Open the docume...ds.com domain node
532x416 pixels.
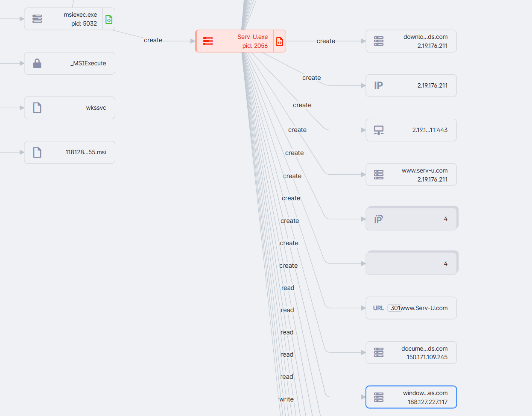pyautogui.click(x=411, y=352)
